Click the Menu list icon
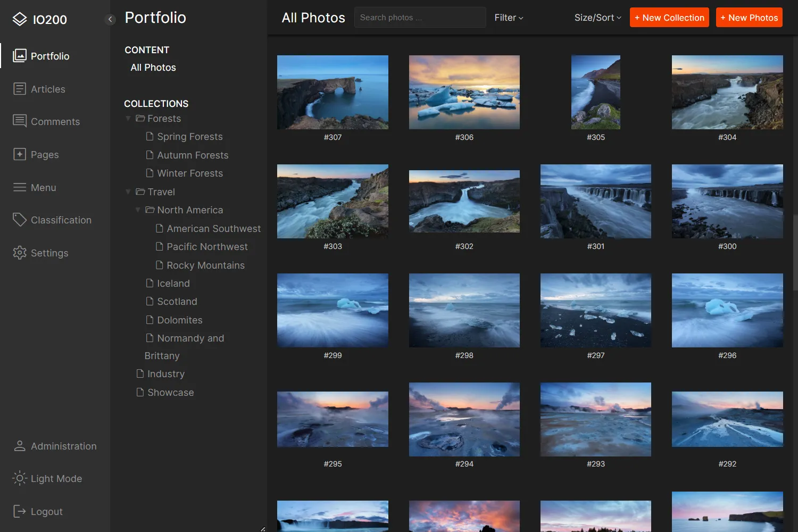The image size is (798, 532). coord(19,187)
